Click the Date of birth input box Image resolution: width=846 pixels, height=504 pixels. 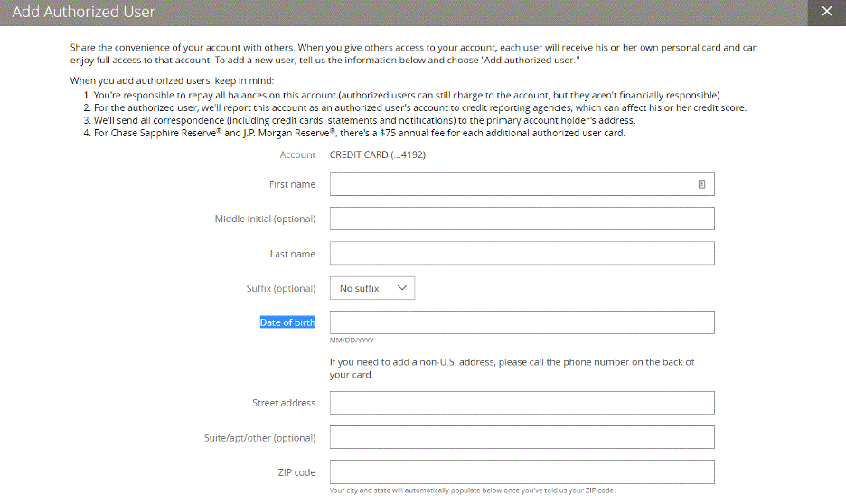pyautogui.click(x=522, y=322)
